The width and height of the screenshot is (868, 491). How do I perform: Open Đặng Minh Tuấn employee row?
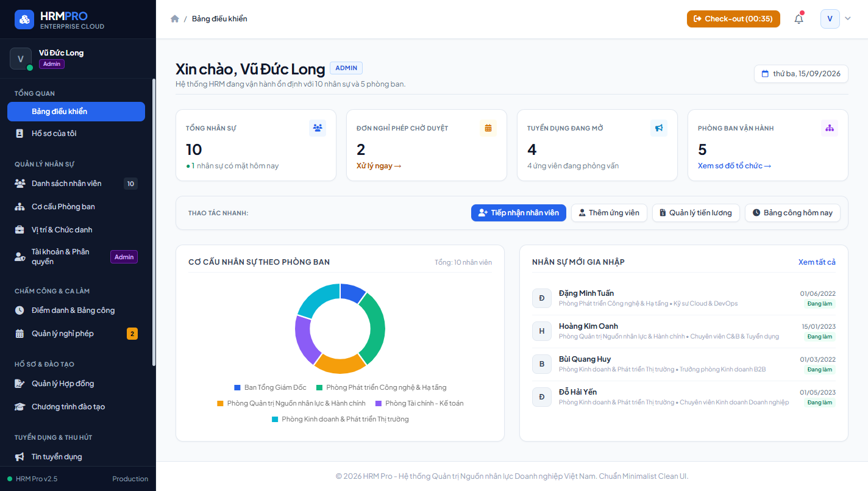684,298
